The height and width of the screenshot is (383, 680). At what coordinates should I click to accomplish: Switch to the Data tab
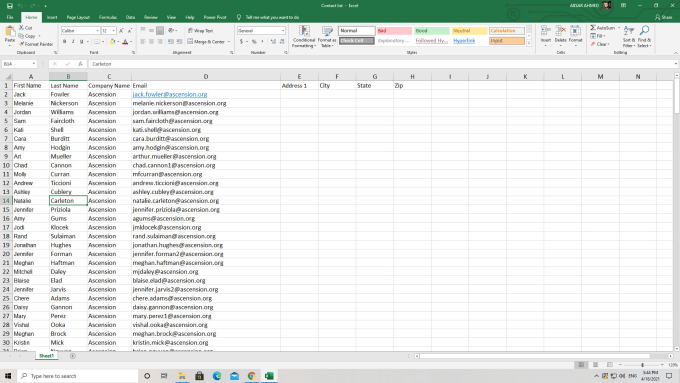[130, 17]
